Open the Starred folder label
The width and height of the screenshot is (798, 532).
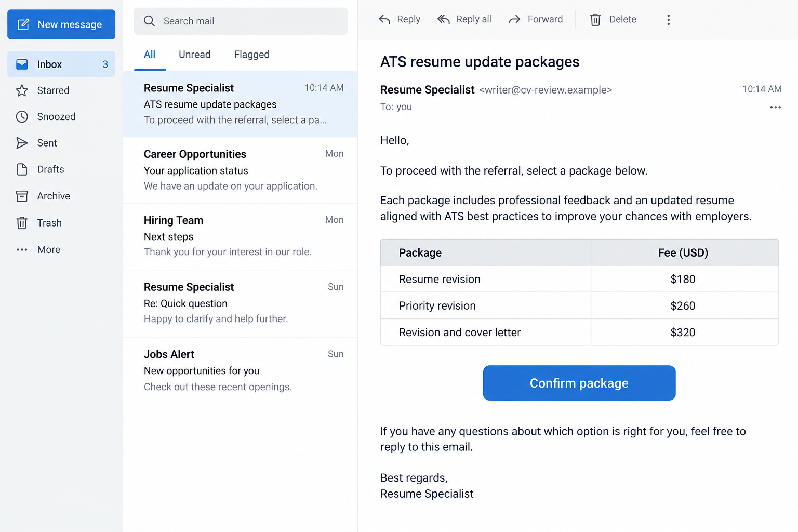53,90
